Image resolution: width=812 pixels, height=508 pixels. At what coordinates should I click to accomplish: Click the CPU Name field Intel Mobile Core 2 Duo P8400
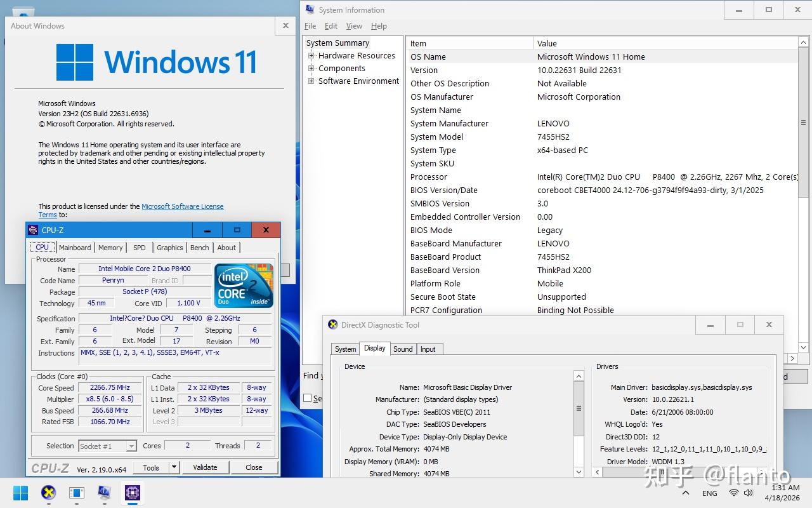click(145, 269)
